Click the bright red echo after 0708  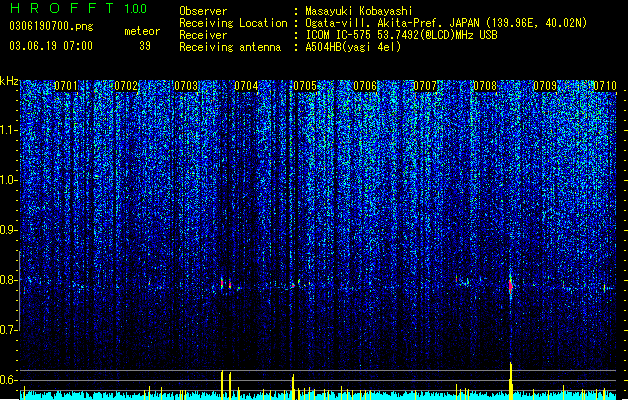click(510, 286)
